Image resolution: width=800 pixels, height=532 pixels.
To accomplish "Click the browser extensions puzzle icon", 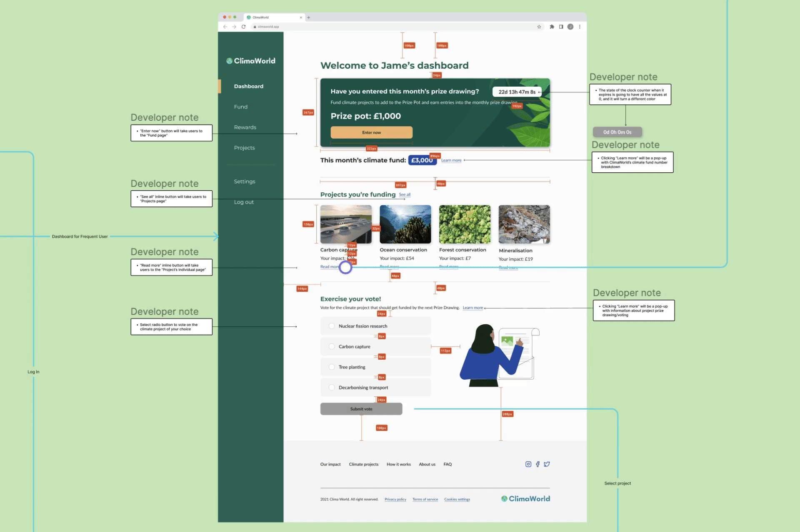I will [552, 27].
